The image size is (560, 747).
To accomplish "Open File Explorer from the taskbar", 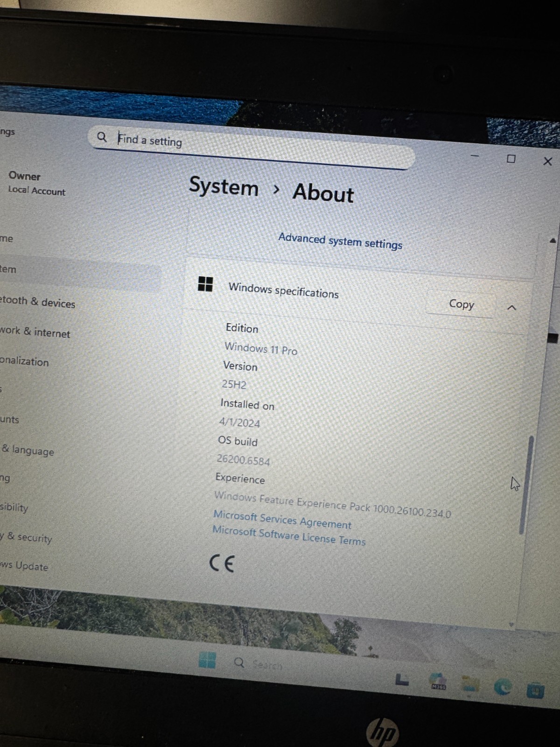I will coord(470,684).
